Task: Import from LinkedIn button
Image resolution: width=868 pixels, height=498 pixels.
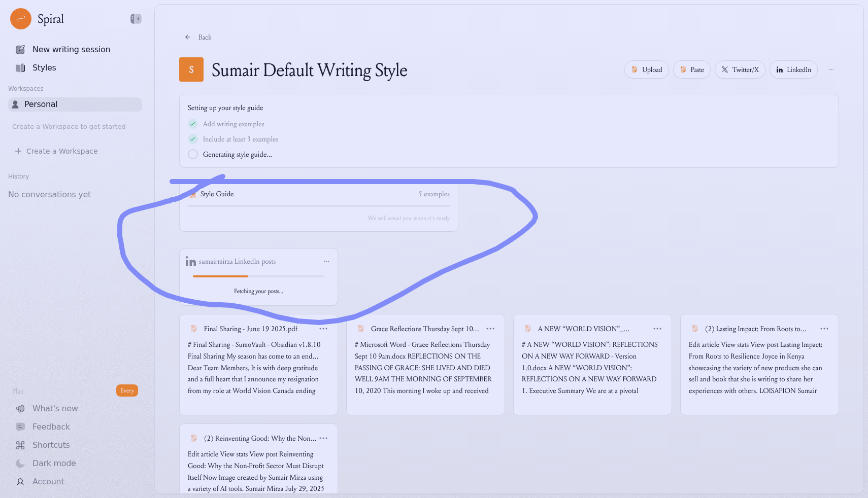Action: (x=793, y=69)
